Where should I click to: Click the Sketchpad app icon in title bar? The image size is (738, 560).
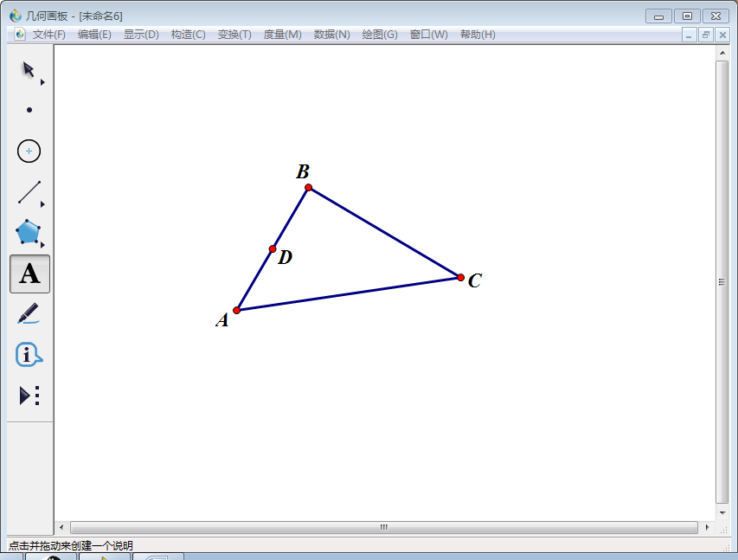pos(16,16)
